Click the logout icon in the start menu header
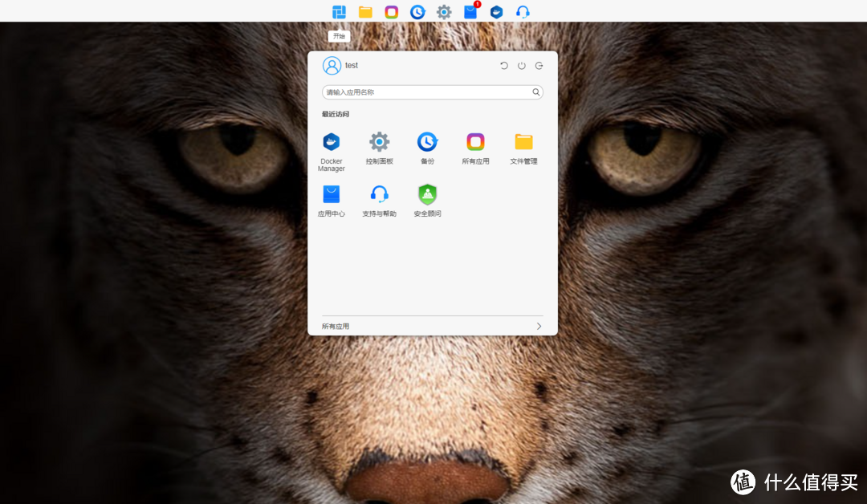This screenshot has height=504, width=867. pyautogui.click(x=539, y=66)
